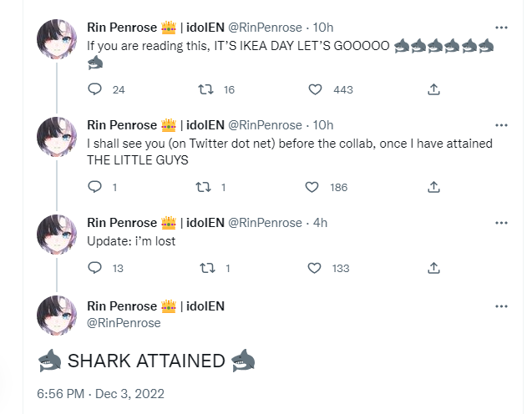Click the 4h timestamp link
The image size is (532, 414).
tap(320, 223)
